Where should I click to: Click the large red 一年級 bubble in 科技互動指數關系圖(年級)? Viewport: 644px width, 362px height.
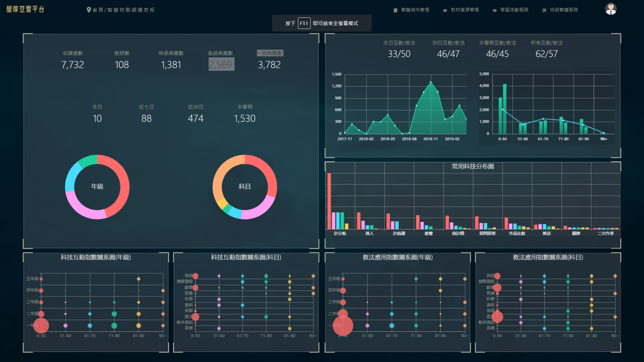tap(41, 325)
